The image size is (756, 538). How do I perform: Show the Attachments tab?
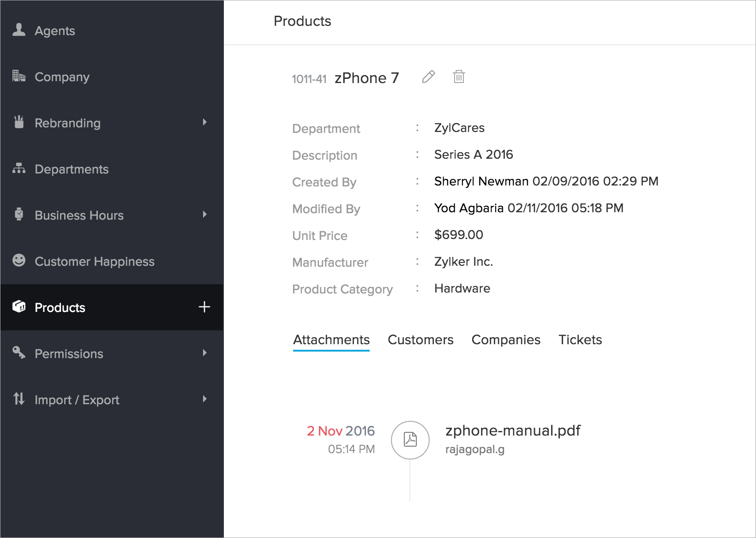pos(331,340)
